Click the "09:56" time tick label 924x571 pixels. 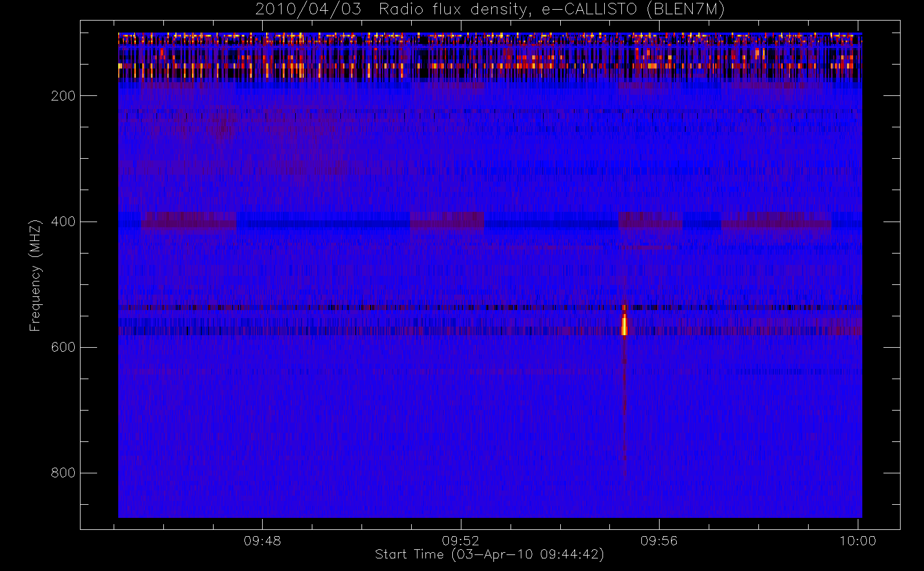pyautogui.click(x=659, y=541)
